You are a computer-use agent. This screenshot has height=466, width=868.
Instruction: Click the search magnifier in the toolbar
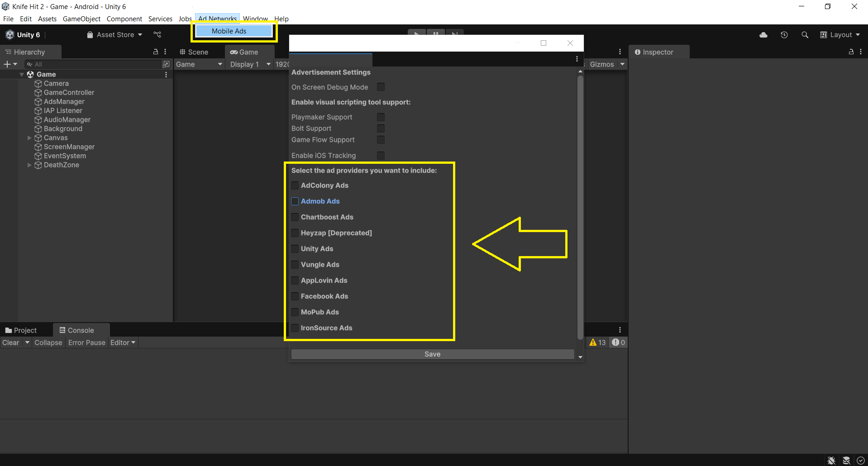pyautogui.click(x=805, y=35)
